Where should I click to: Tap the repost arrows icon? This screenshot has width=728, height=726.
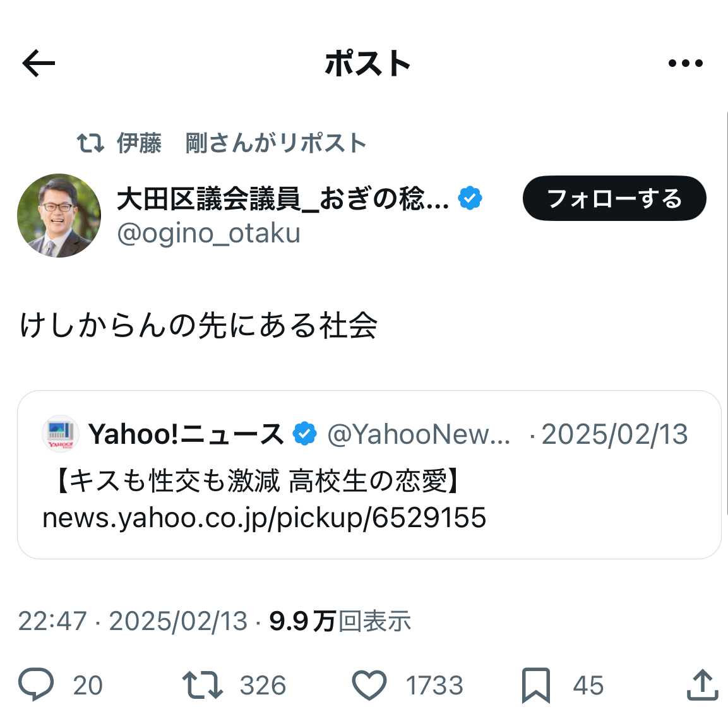(x=202, y=685)
